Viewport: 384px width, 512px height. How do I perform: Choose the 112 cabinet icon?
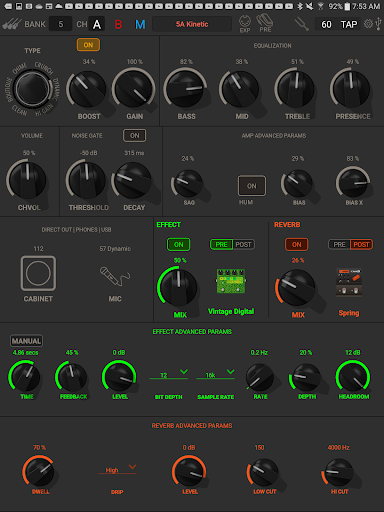(x=38, y=273)
